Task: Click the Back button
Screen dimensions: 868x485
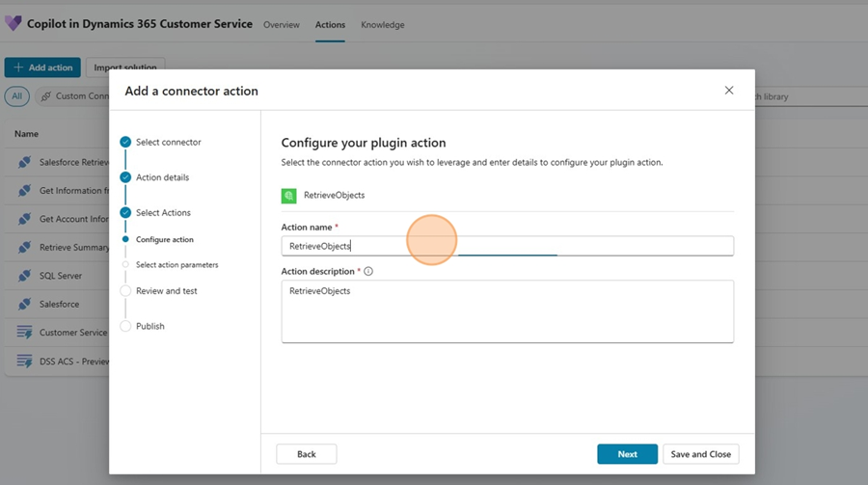Action: click(306, 454)
